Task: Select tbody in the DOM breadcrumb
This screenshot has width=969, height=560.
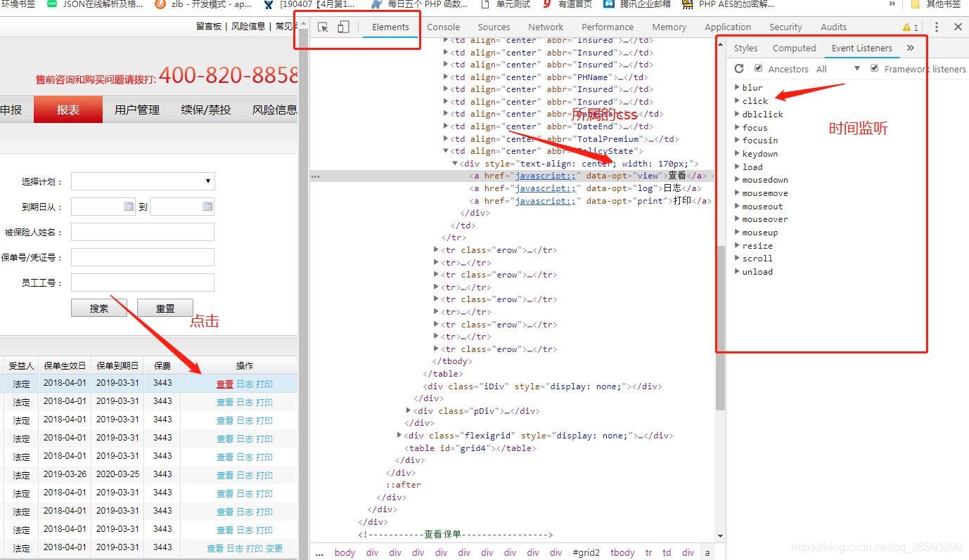Action: 622,552
